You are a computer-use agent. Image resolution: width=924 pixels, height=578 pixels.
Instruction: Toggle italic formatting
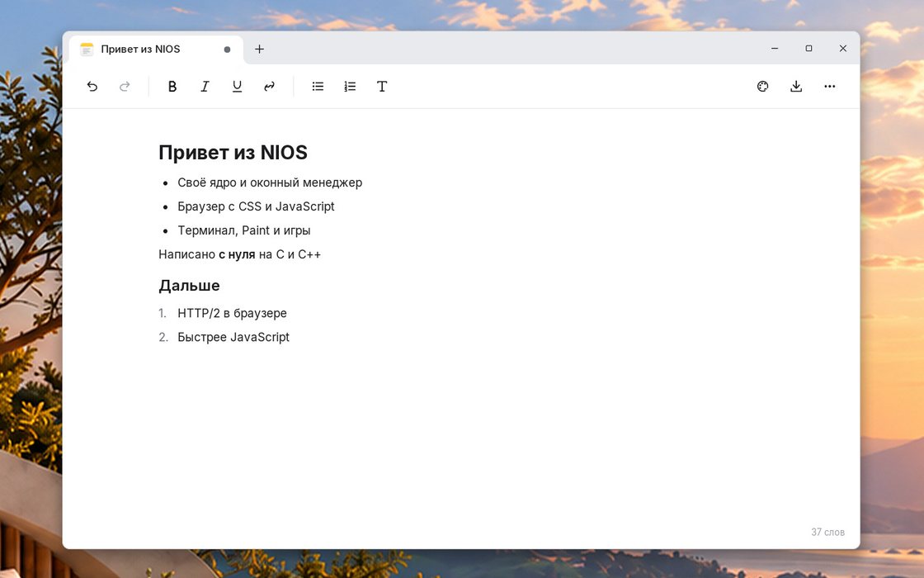pyautogui.click(x=205, y=87)
